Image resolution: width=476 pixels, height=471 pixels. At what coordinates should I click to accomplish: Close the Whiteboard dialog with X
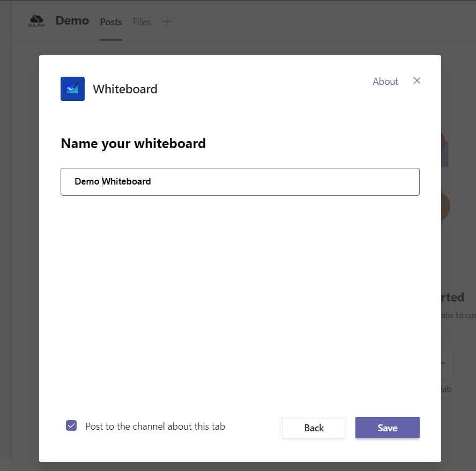coord(417,80)
